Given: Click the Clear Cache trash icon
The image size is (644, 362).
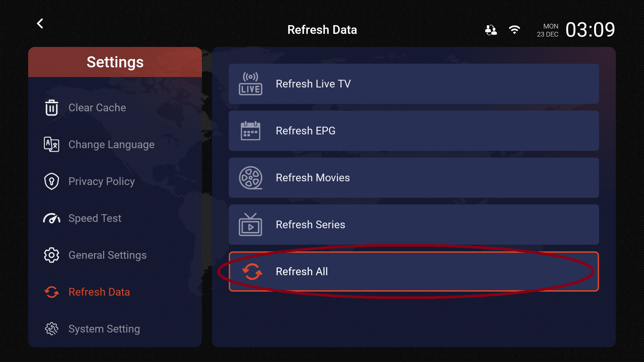Looking at the screenshot, I should [52, 108].
